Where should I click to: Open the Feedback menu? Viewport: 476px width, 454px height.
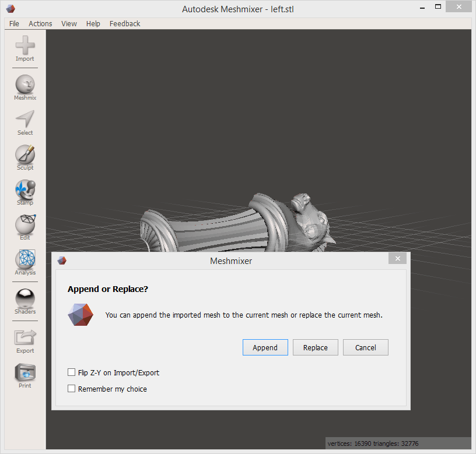pyautogui.click(x=125, y=24)
